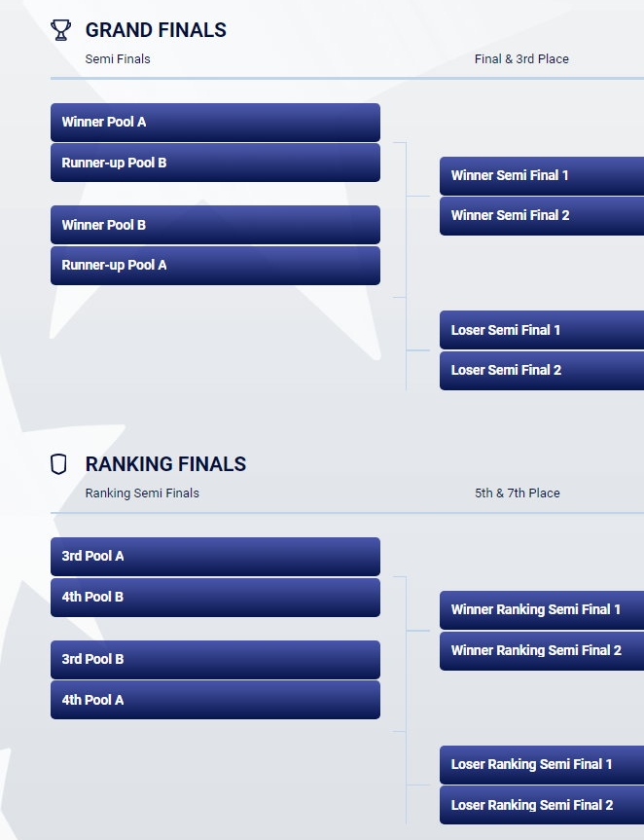Open the Loser Semi Final 2 entry

[541, 370]
